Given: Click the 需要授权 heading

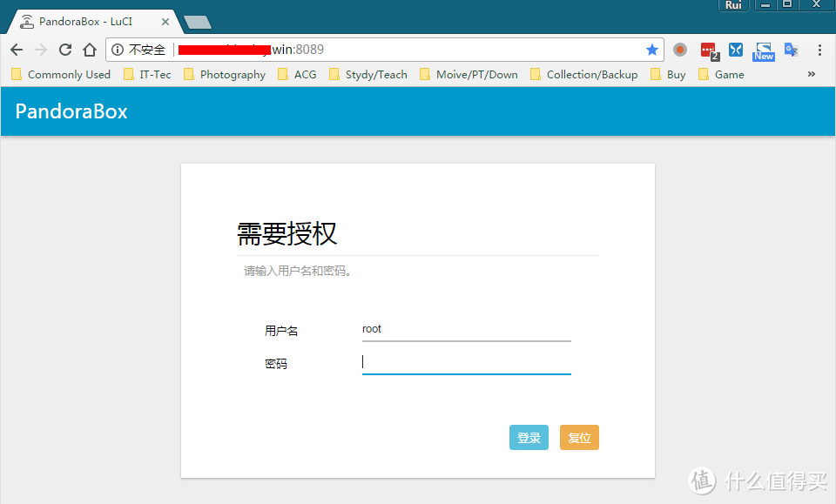Looking at the screenshot, I should pos(287,234).
